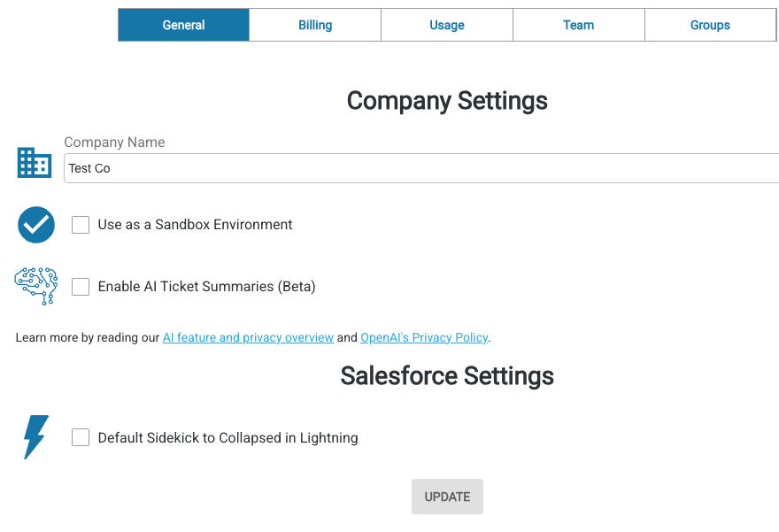Viewport: 779px width, 532px height.
Task: Click the 'Enable AI Ticket Summaries (Beta)' label
Action: click(206, 287)
